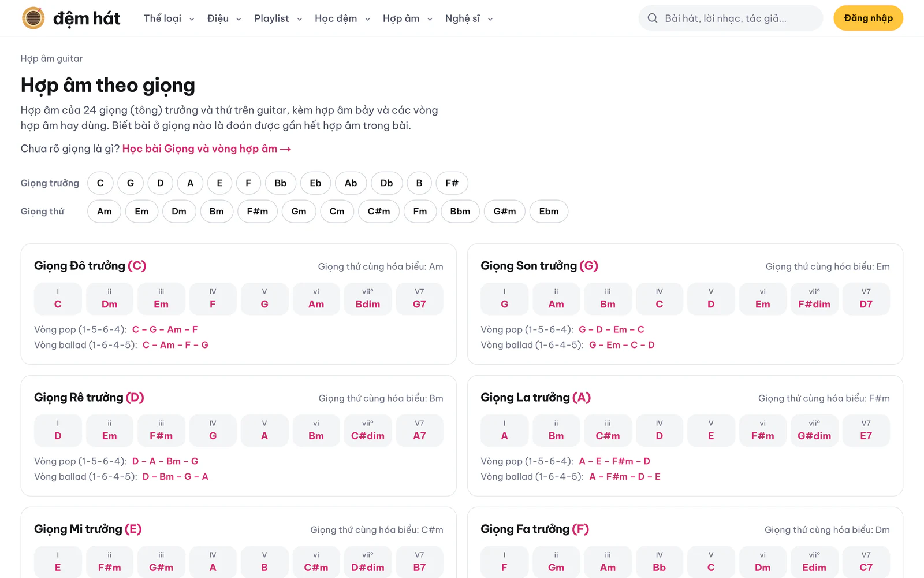924x578 pixels.
Task: Click the A7 chord in Rê trưởng card
Action: [420, 431]
